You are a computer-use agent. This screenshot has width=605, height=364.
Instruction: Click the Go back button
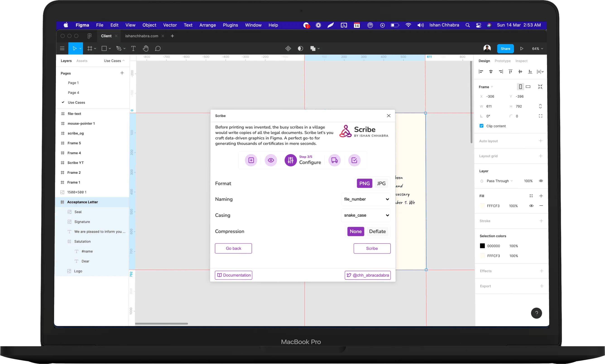pyautogui.click(x=233, y=248)
